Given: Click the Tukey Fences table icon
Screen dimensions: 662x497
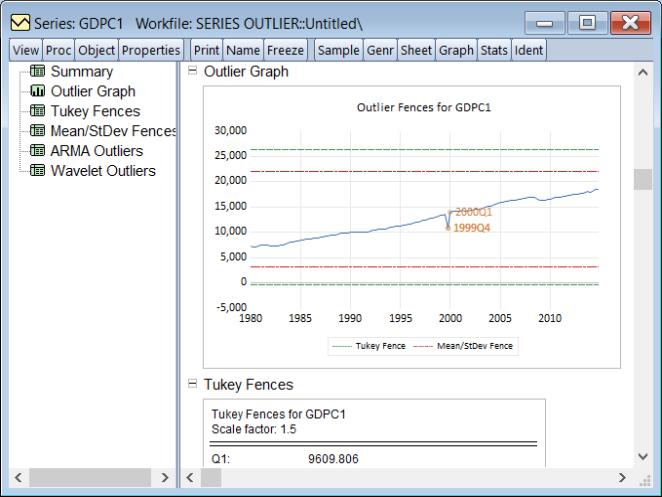Looking at the screenshot, I should pos(38,112).
